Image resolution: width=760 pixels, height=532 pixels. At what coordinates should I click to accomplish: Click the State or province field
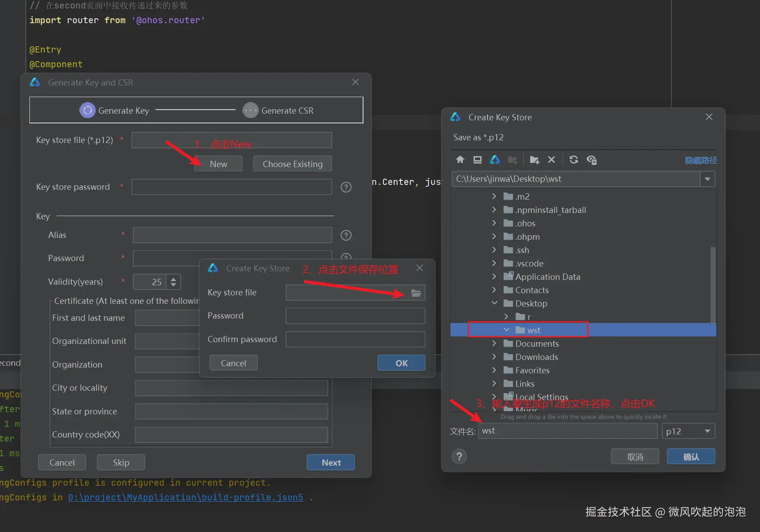[x=231, y=411]
